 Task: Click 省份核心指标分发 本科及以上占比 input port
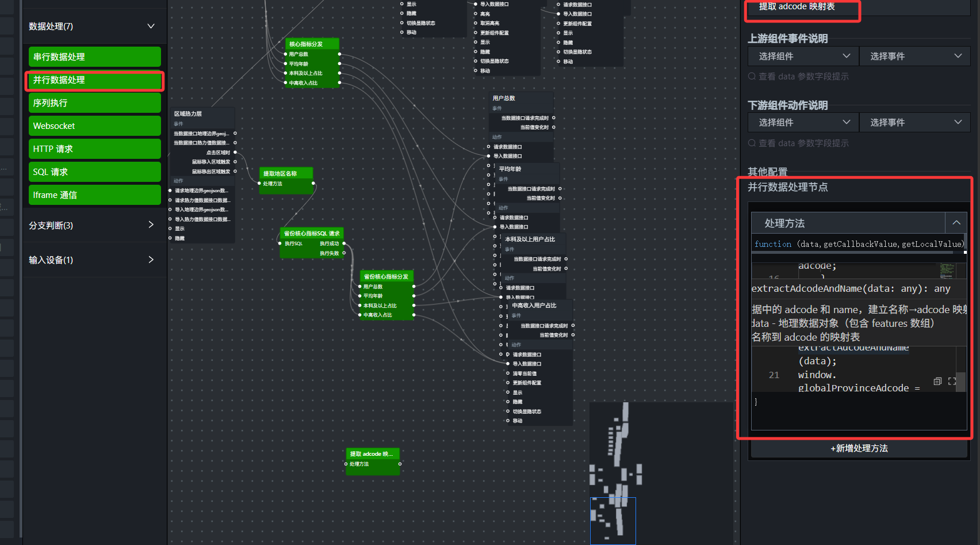pos(359,306)
